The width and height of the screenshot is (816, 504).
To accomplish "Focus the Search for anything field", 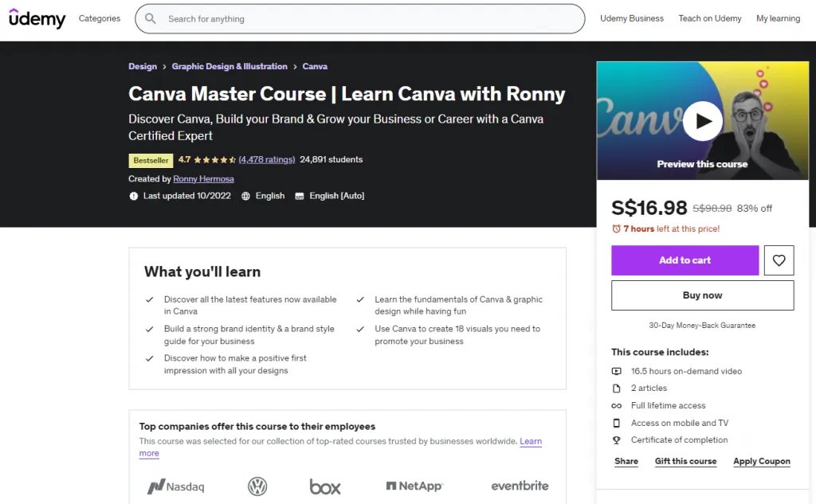I will [x=360, y=19].
